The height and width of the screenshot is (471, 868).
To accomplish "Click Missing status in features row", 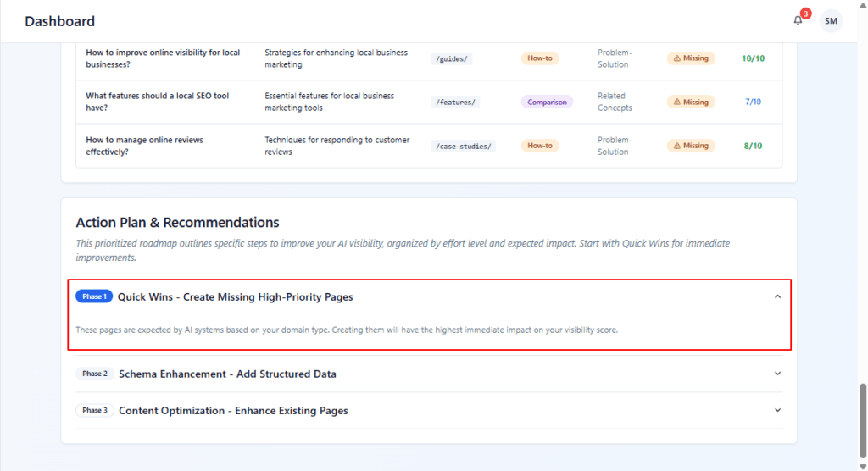I will [691, 102].
